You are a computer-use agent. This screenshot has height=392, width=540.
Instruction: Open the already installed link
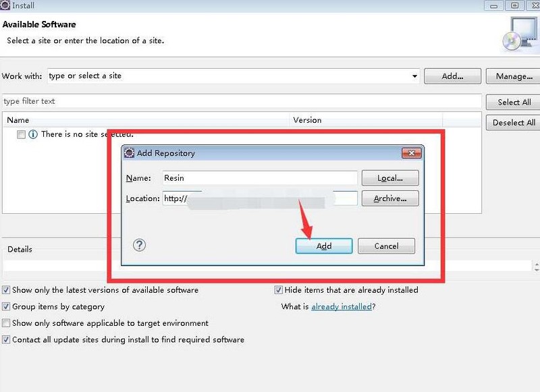[x=341, y=306]
